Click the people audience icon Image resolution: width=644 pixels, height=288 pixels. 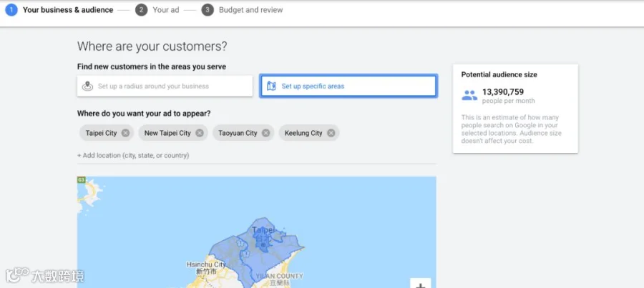point(469,96)
